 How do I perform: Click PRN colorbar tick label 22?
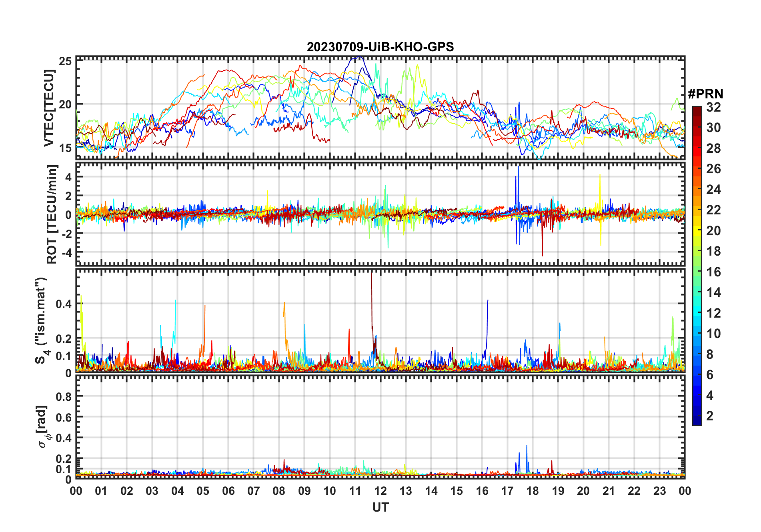pos(713,210)
